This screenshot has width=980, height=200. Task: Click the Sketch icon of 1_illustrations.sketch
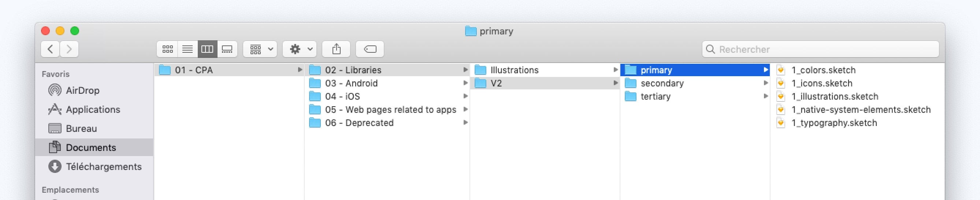tap(781, 97)
